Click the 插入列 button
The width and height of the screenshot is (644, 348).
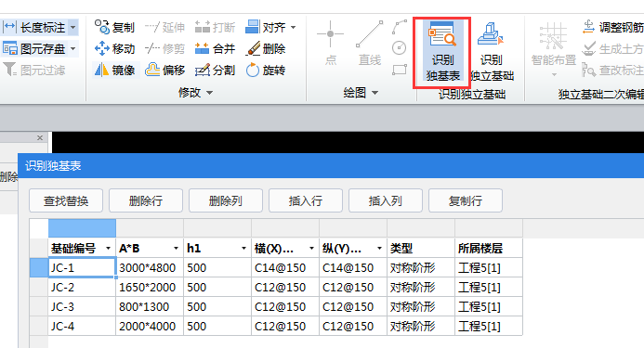point(386,200)
